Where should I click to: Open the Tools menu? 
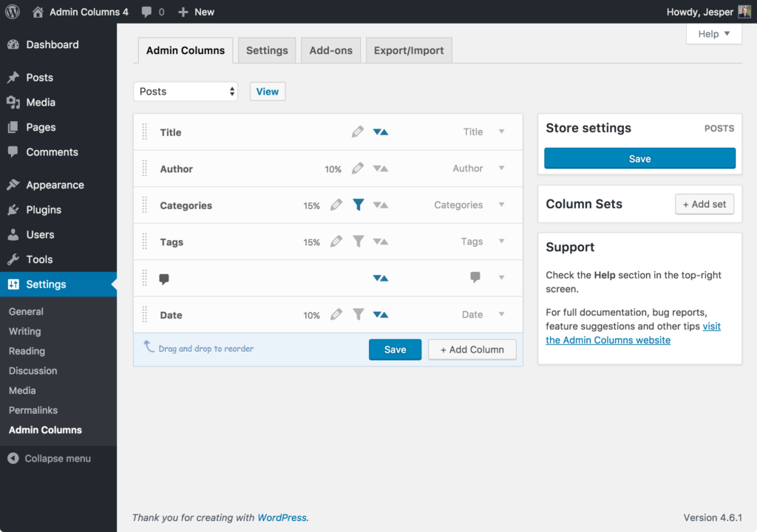click(x=58, y=259)
